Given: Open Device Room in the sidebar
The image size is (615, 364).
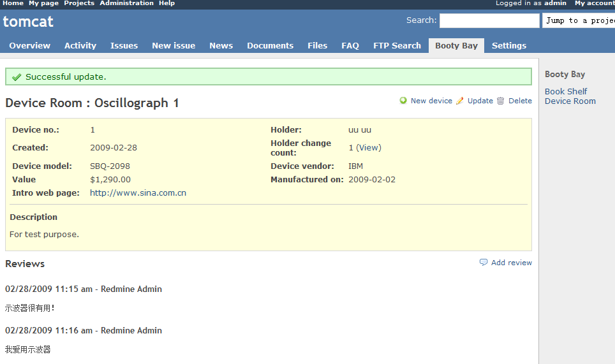Looking at the screenshot, I should click(570, 101).
